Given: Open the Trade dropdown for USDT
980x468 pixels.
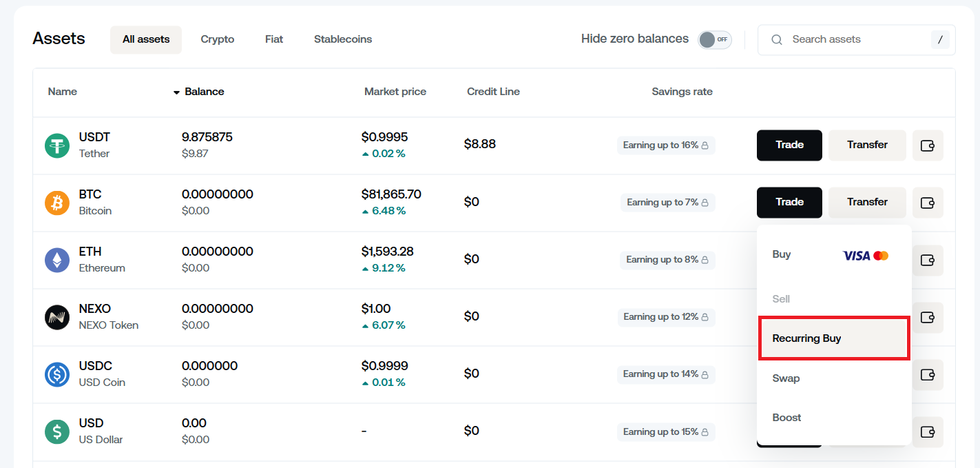Looking at the screenshot, I should pyautogui.click(x=789, y=145).
